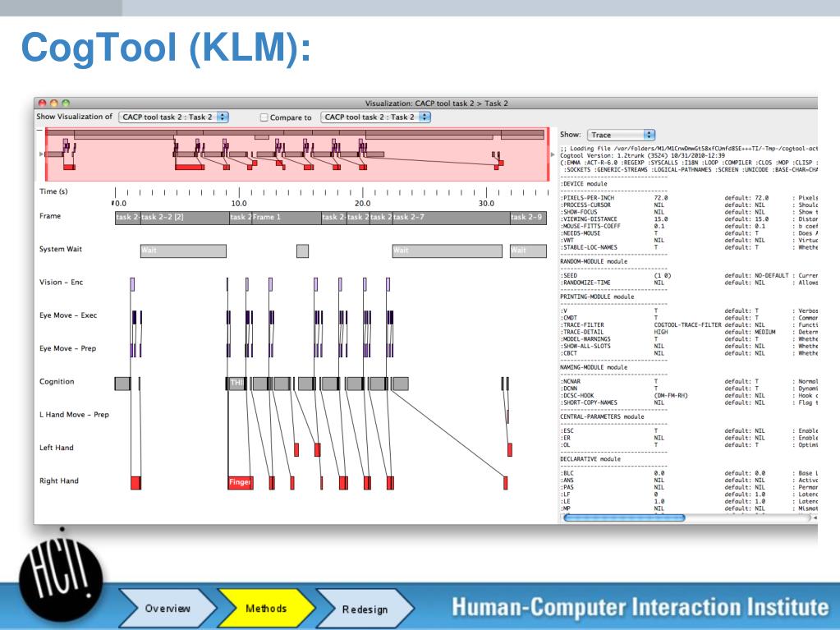The image size is (840, 630).
Task: Click the 'Right Hand' row label
Action: pos(59,481)
